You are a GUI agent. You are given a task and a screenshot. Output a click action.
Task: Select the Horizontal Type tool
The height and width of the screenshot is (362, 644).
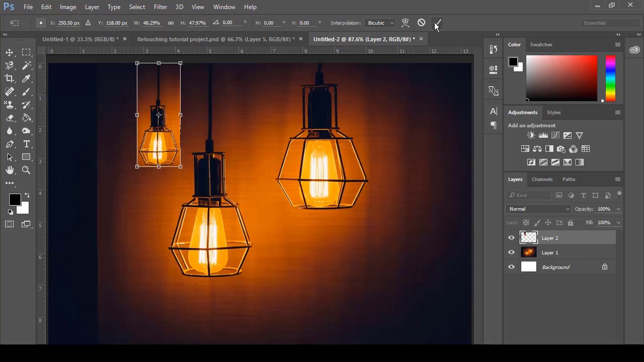26,144
